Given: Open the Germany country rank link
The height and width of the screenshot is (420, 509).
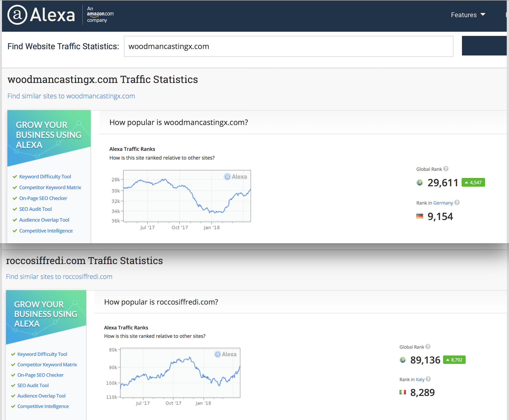Looking at the screenshot, I should 443,203.
